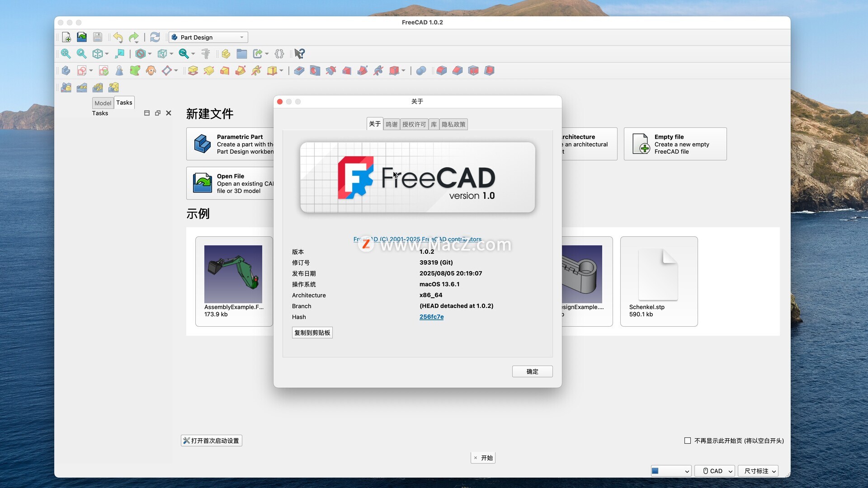Viewport: 868px width, 488px height.
Task: Click the Thickness tool icon
Action: [x=489, y=70]
